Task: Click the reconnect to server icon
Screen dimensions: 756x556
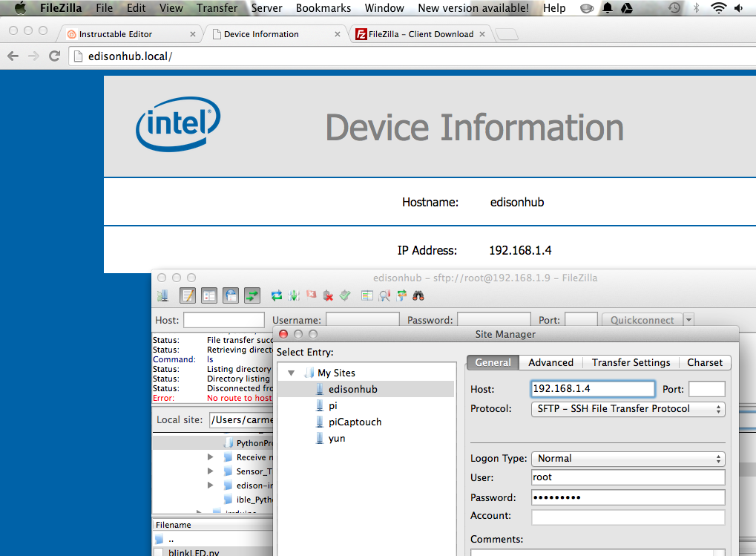Action: point(345,295)
